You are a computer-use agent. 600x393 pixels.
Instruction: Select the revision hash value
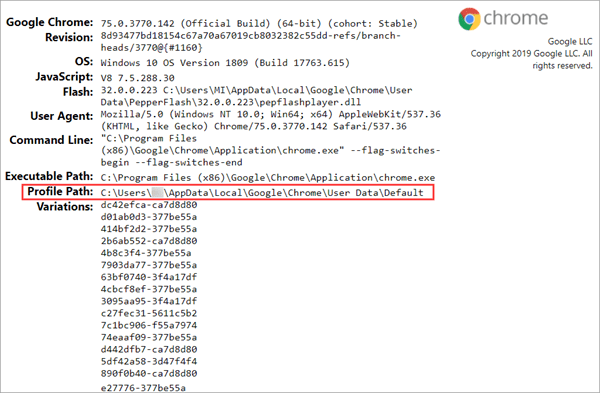(x=251, y=42)
